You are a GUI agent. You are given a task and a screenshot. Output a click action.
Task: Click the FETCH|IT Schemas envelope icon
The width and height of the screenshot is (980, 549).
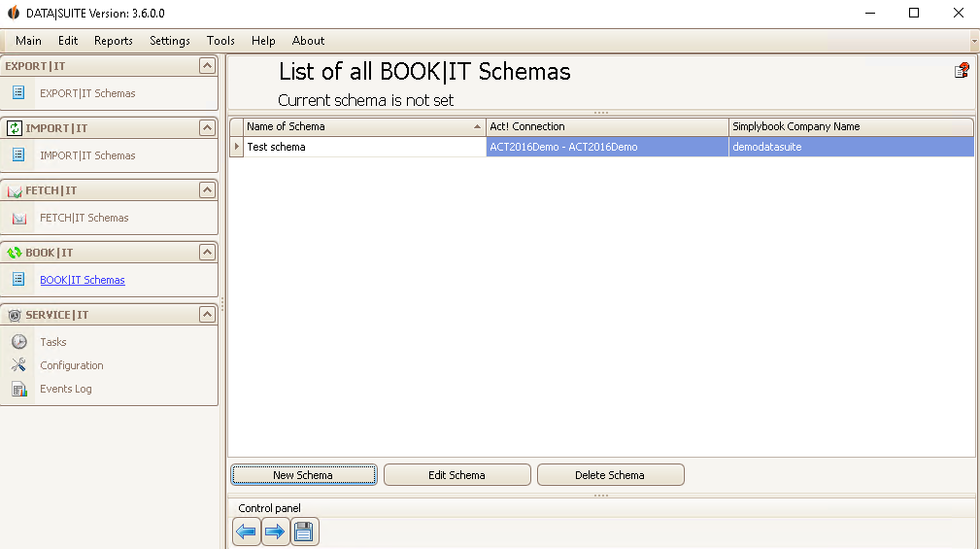[19, 218]
